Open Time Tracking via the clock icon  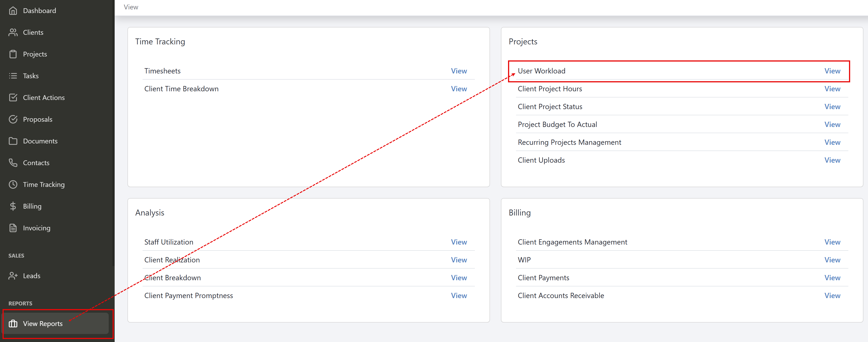[x=13, y=184]
